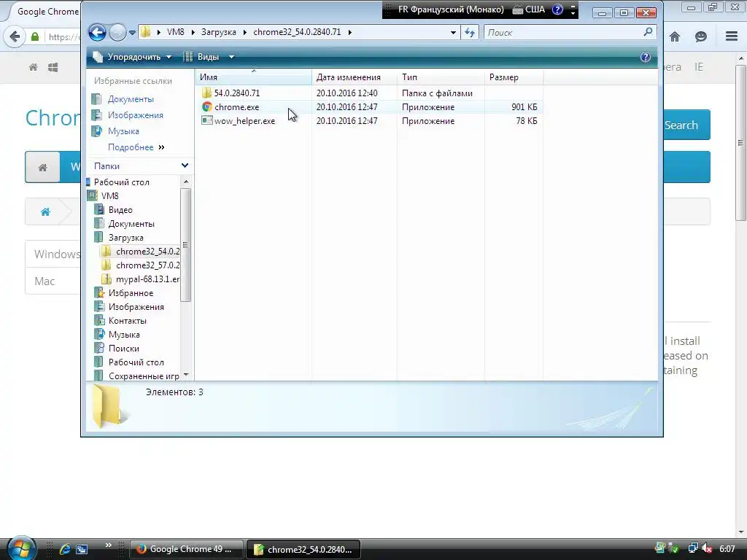This screenshot has height=560, width=747.
Task: Open Explorer help icon
Action: coord(646,57)
